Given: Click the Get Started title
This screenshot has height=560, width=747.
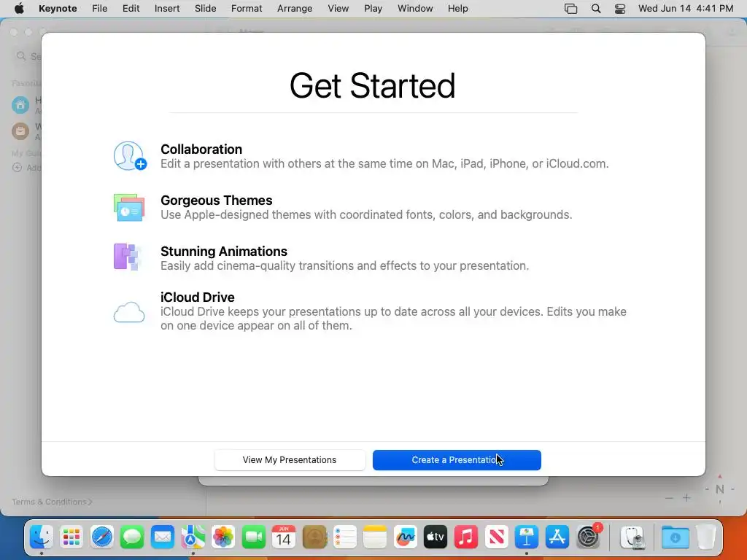Looking at the screenshot, I should (373, 86).
